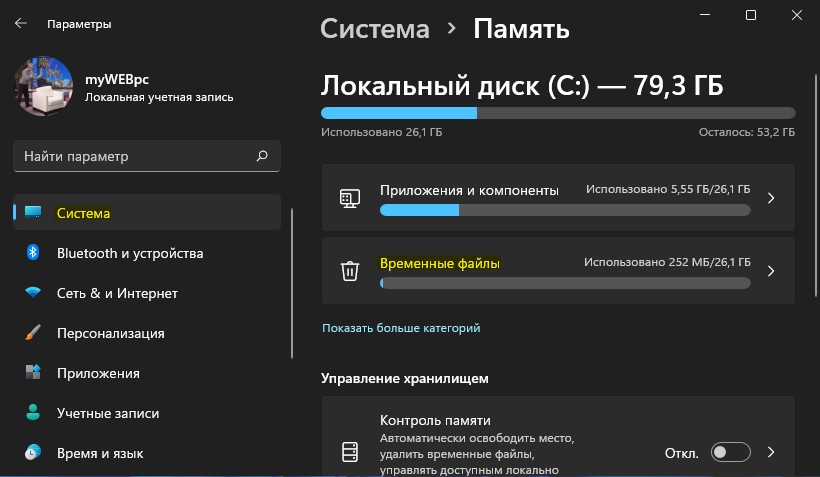This screenshot has height=477, width=820.
Task: Minimize the Settings window
Action: pyautogui.click(x=705, y=15)
